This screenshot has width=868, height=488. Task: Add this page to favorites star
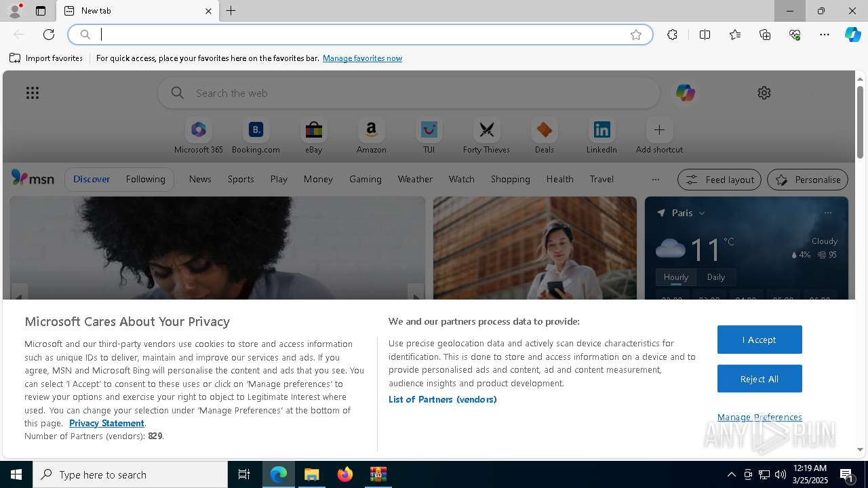pos(636,35)
